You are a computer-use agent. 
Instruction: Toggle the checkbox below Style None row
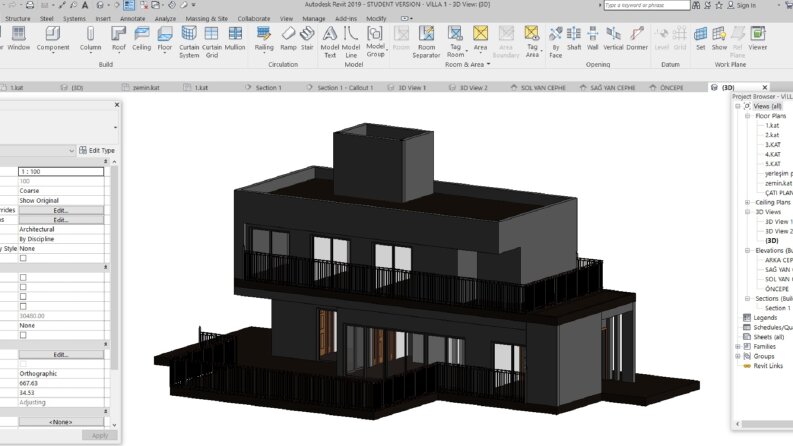[23, 258]
